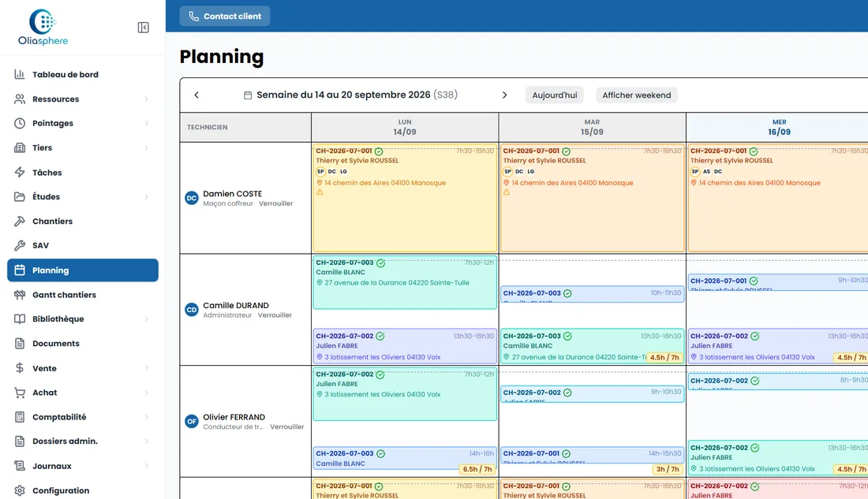868x499 pixels.
Task: Click the Ressources people icon
Action: pyautogui.click(x=20, y=99)
